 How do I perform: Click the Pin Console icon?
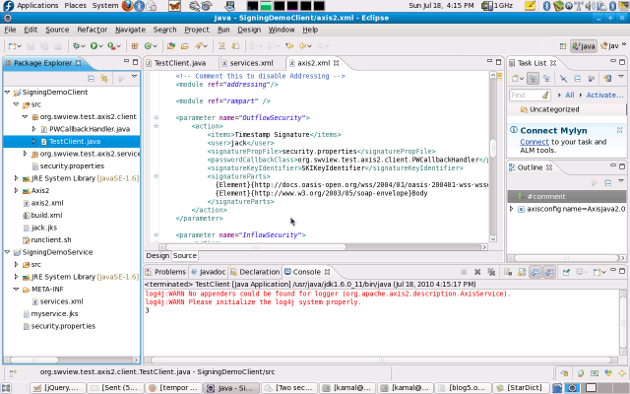[x=566, y=272]
